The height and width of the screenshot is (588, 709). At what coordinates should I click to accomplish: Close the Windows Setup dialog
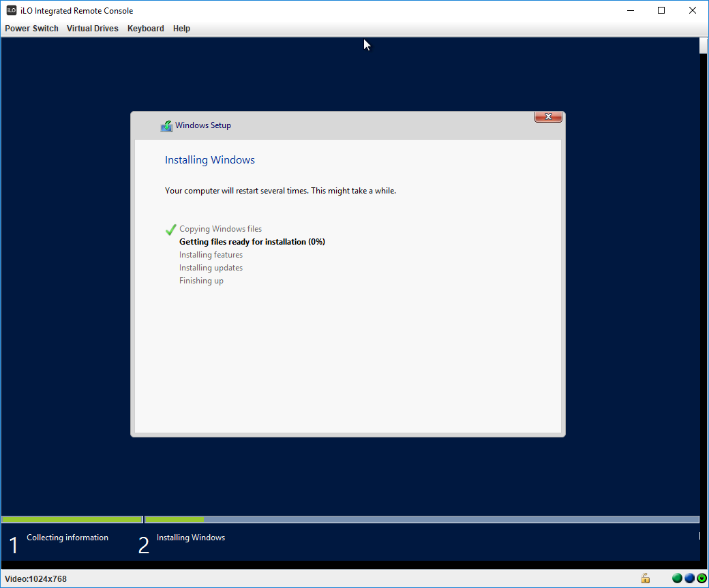point(548,117)
